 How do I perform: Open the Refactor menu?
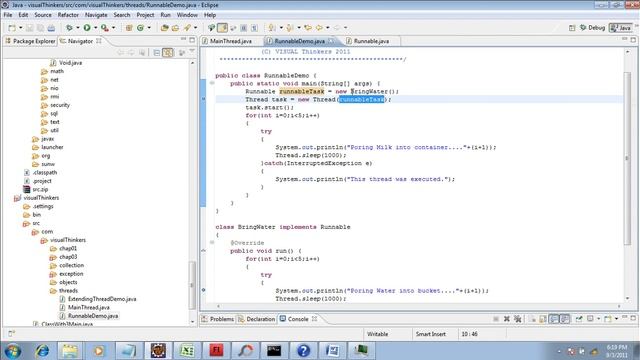(x=68, y=15)
